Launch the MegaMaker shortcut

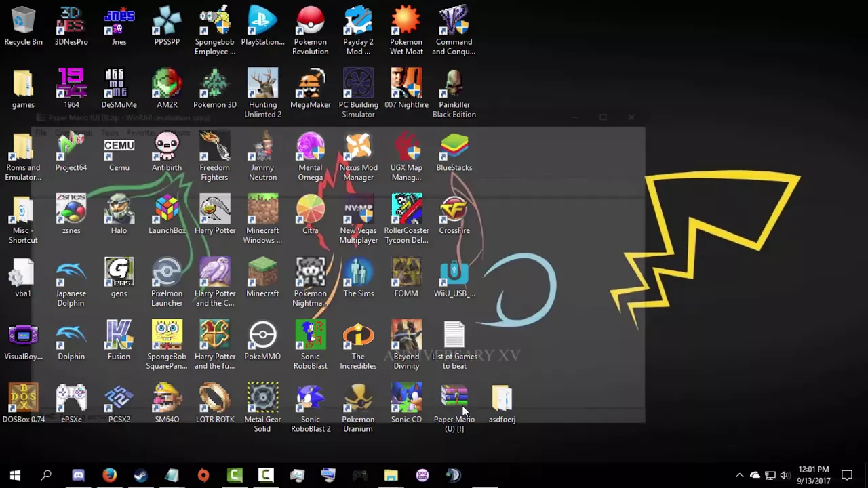pos(311,89)
